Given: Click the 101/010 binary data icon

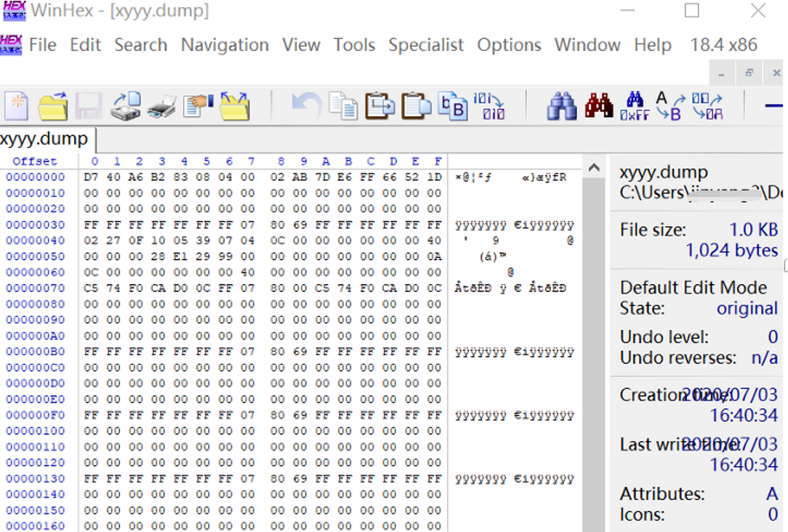Looking at the screenshot, I should click(489, 106).
